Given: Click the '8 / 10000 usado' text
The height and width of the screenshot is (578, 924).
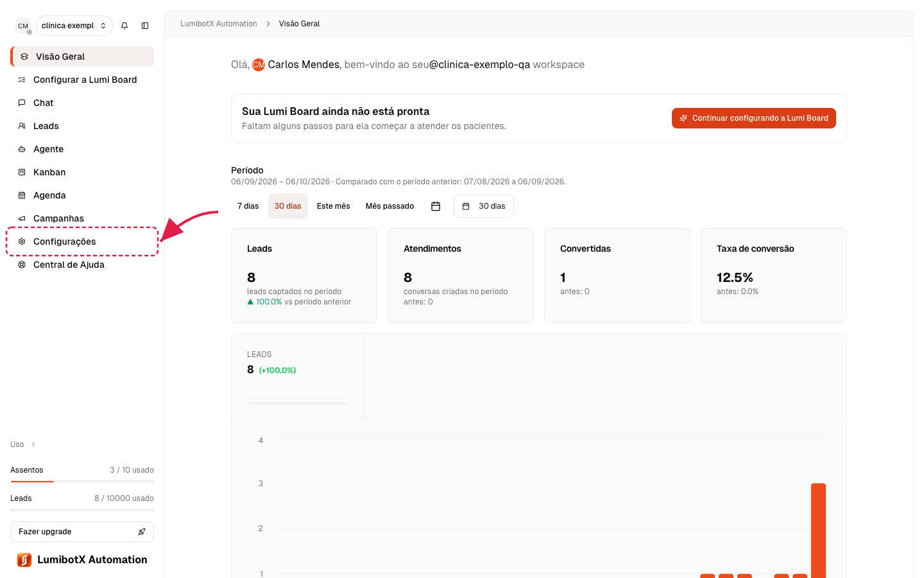Looking at the screenshot, I should tap(124, 498).
